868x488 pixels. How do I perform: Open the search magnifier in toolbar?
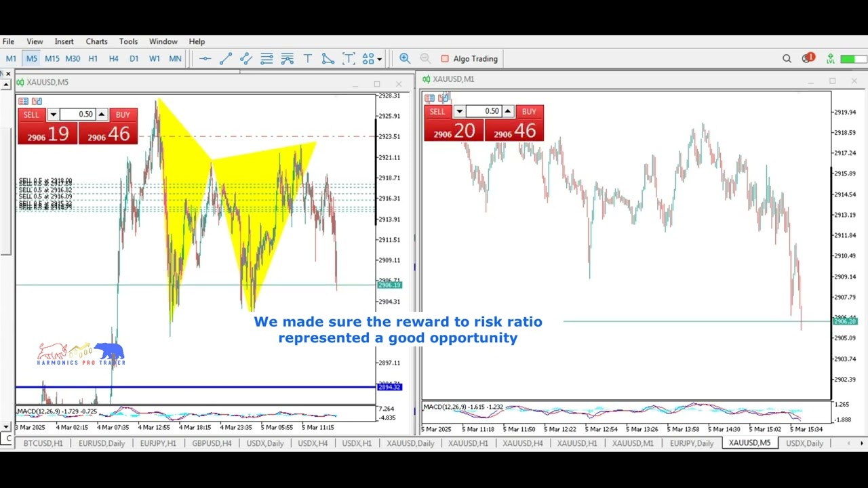(x=787, y=59)
